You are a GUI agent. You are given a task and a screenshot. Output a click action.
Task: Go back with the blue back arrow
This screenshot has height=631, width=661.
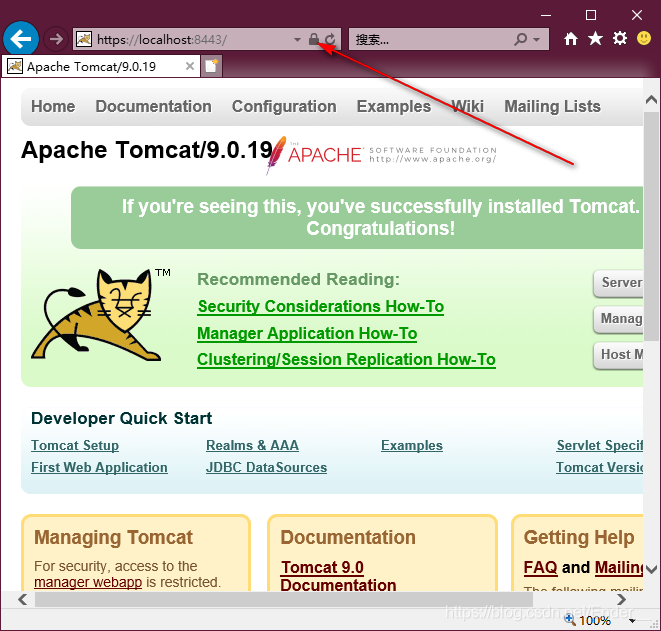click(x=21, y=39)
